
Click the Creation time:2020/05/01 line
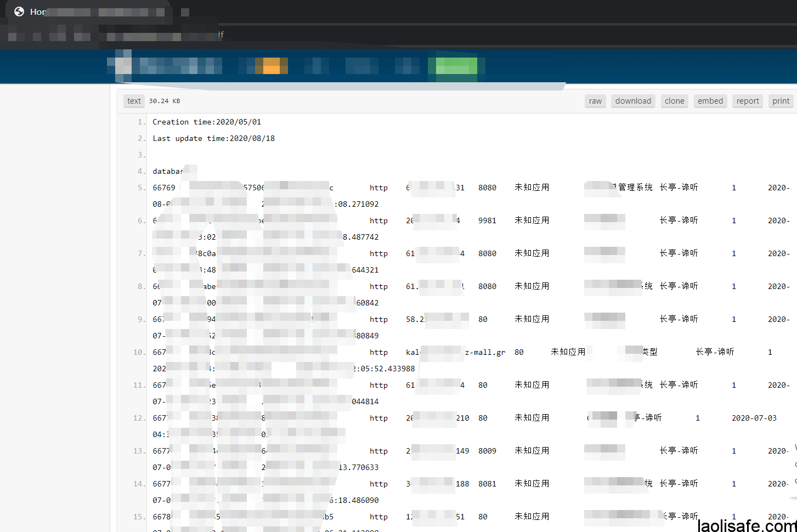pos(207,122)
